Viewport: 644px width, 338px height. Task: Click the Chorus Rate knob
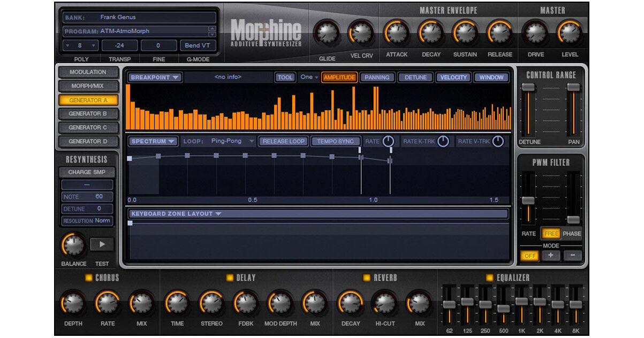[x=107, y=303]
